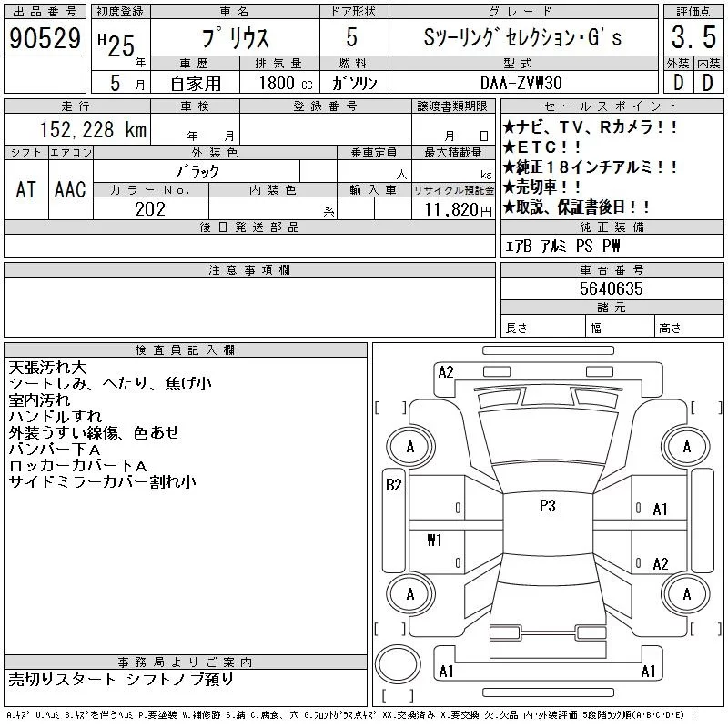The height and width of the screenshot is (728, 728).
Task: Click the shift type AT
Action: [x=26, y=189]
